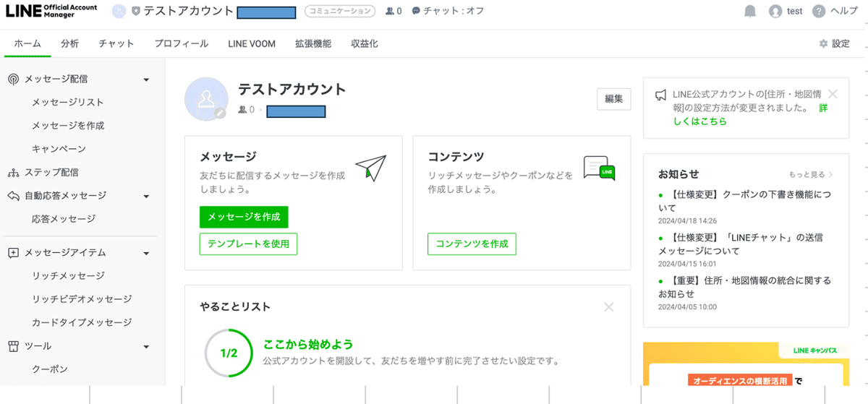Click the broadcast icon beside メッセージ配信
868x404 pixels.
point(13,79)
